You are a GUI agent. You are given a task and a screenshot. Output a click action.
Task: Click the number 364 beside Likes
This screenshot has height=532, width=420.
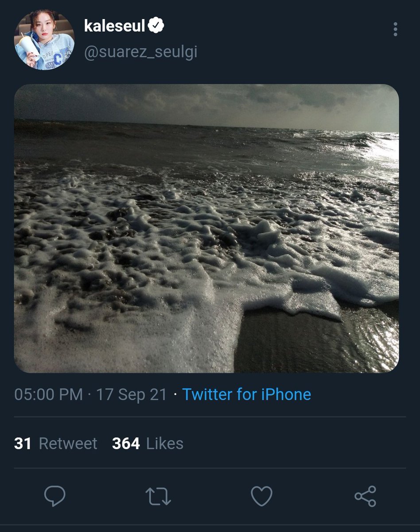pyautogui.click(x=126, y=443)
